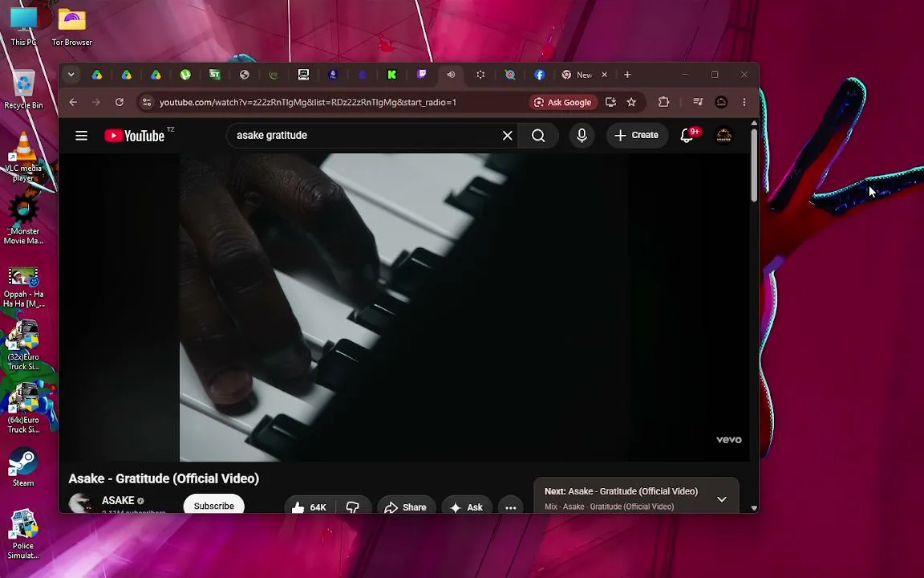Share the Gratitude video
Image resolution: width=924 pixels, height=578 pixels.
[406, 507]
